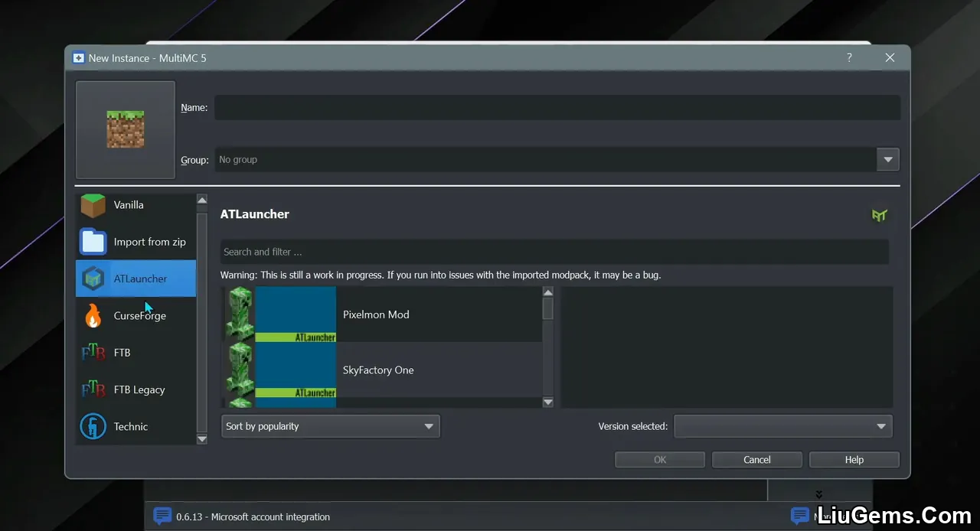Expand the double chevron in the main window
Viewport: 980px width, 531px height.
818,494
